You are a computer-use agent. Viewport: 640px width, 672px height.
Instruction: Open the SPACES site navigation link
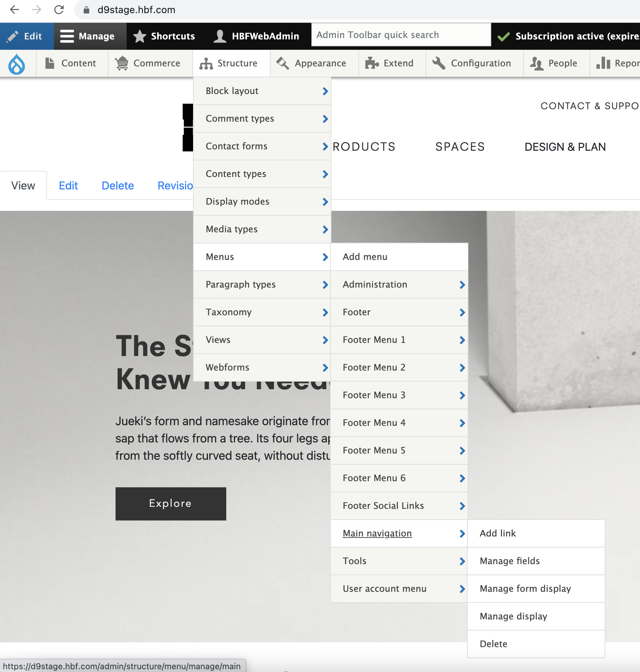(460, 147)
